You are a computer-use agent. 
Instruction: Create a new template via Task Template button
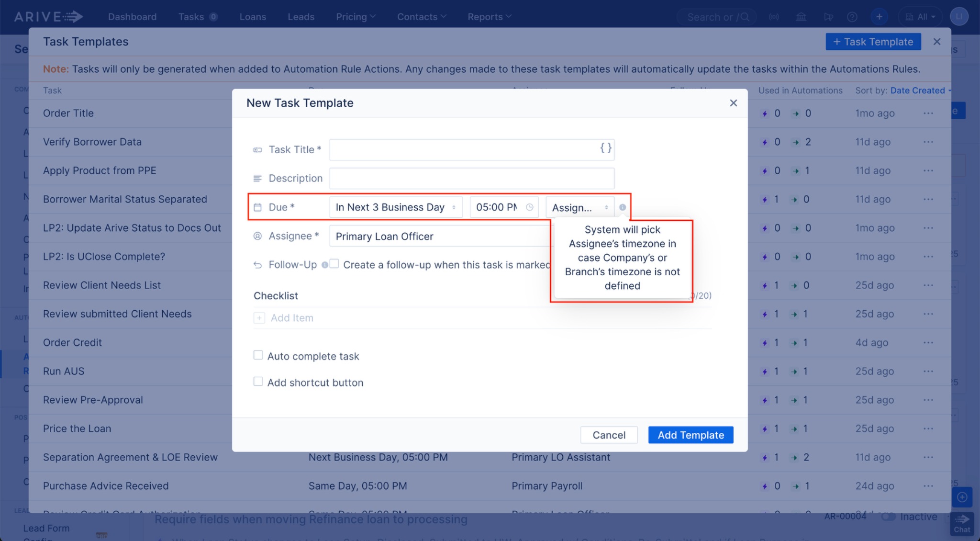pos(873,42)
